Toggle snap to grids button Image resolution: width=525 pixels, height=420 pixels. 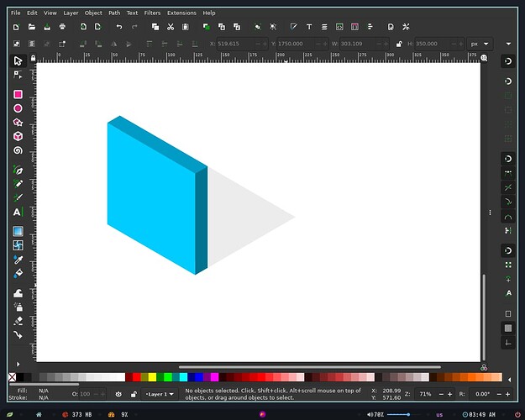[508, 328]
